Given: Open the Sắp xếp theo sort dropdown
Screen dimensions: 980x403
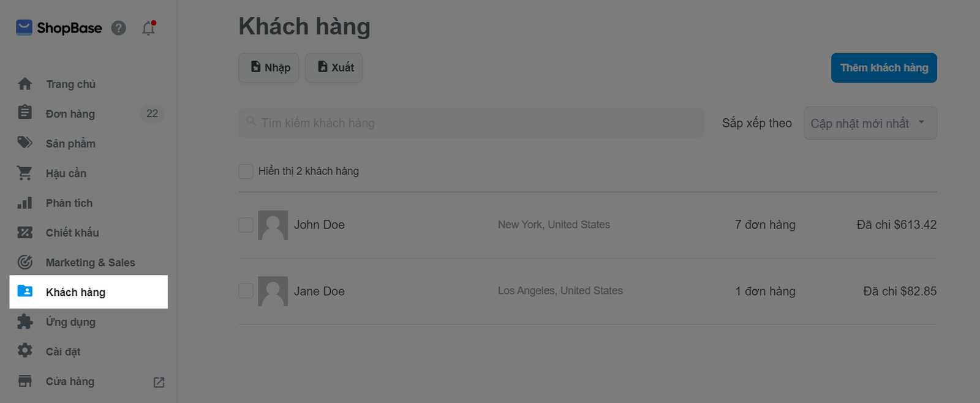Looking at the screenshot, I should coord(870,123).
